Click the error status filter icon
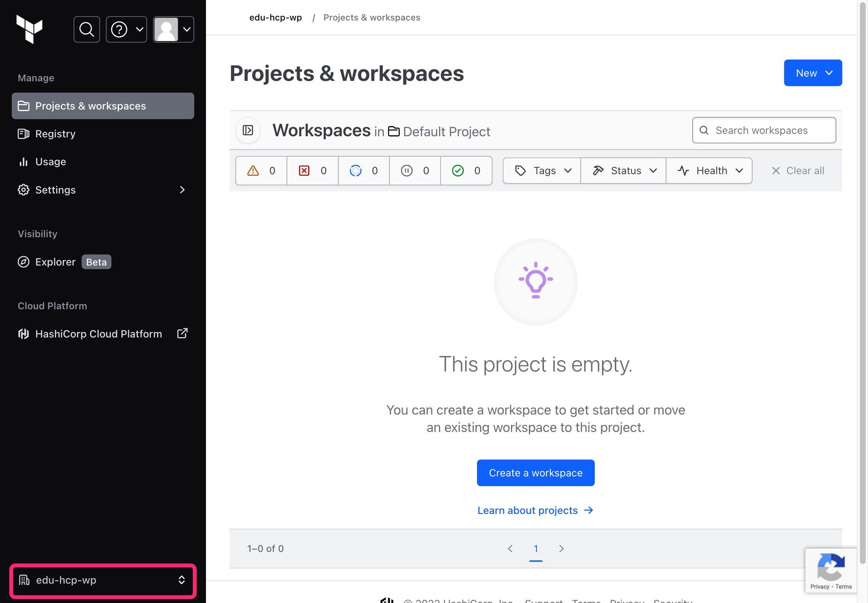The width and height of the screenshot is (868, 603). 304,170
